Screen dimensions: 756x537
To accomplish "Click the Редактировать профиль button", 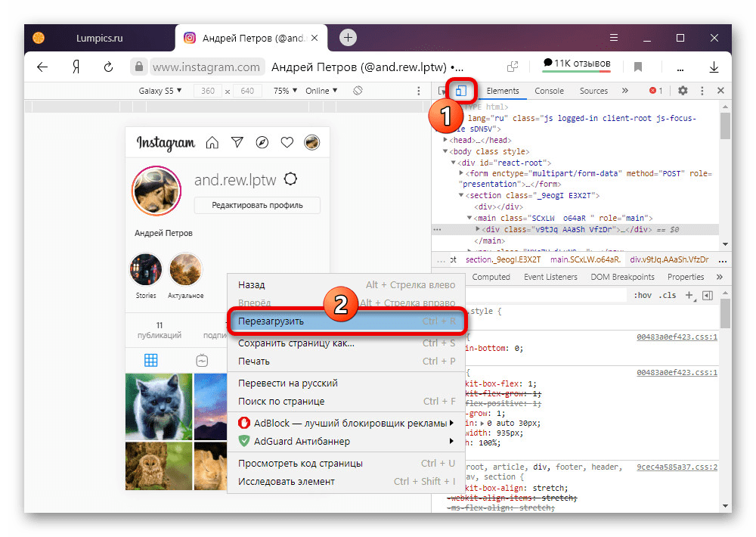I will click(x=257, y=205).
